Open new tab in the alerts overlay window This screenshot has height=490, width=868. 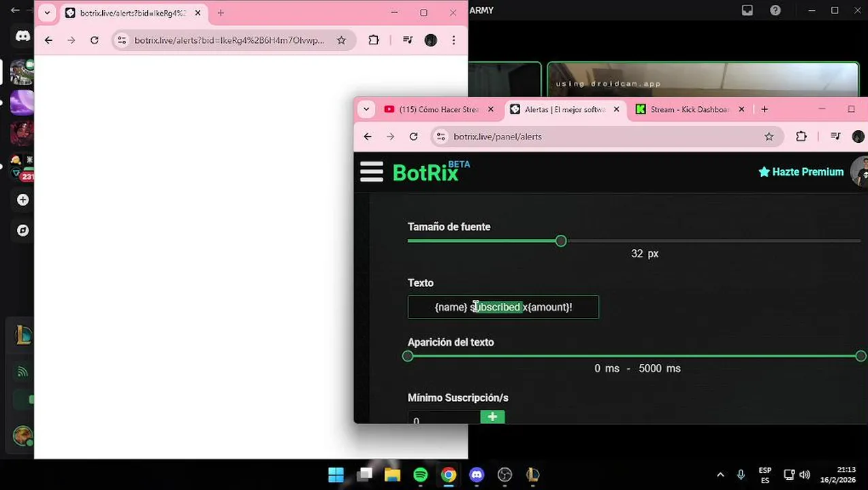pos(220,13)
